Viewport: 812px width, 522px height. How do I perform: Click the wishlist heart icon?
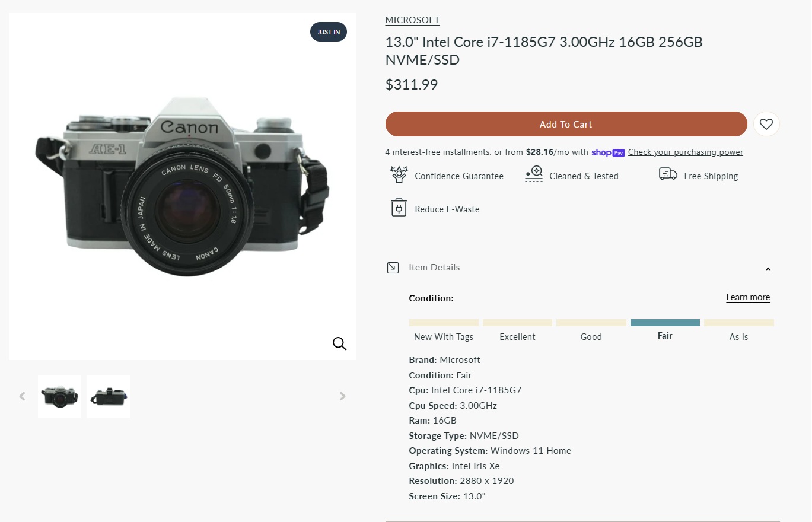click(766, 124)
